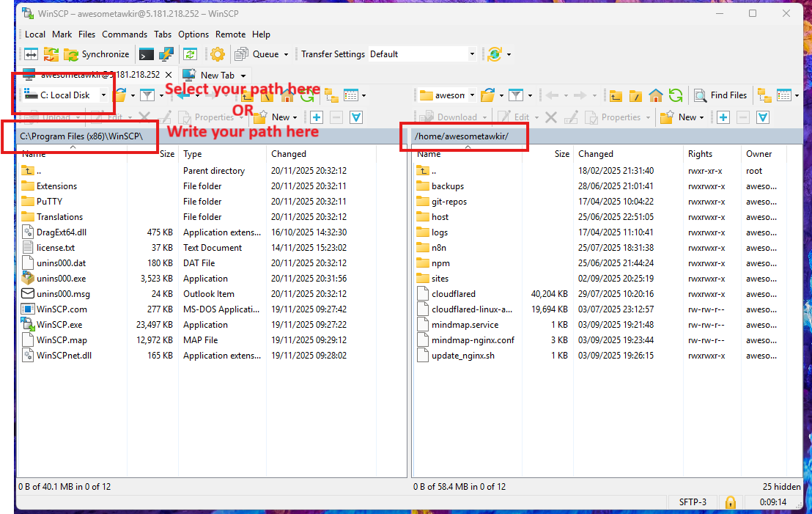Click the Preferences gear icon
Viewport: 812px width, 514px height.
click(x=218, y=54)
